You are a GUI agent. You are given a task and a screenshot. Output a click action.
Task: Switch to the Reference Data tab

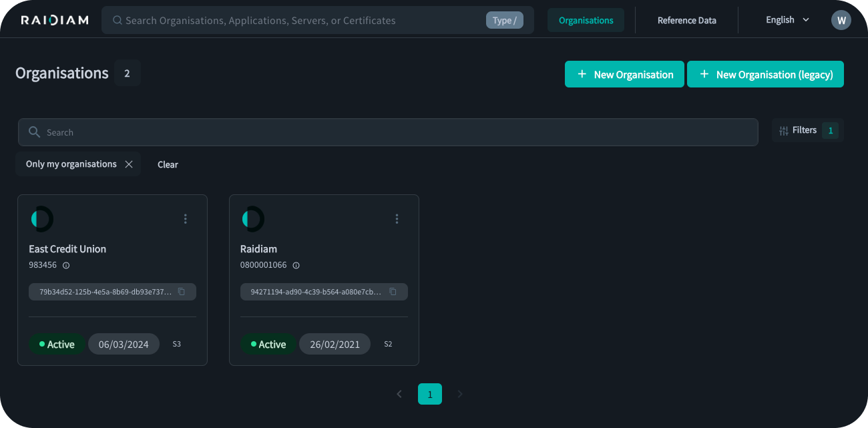click(x=686, y=20)
